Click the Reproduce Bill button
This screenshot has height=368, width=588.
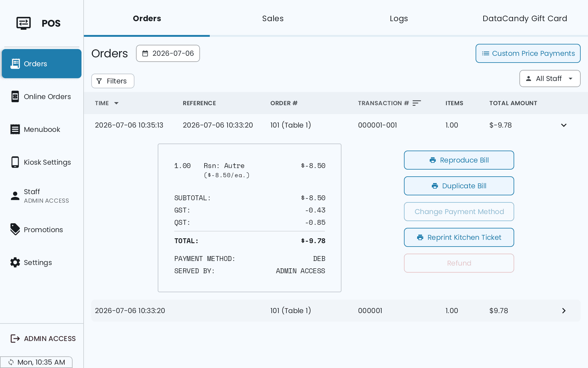pyautogui.click(x=459, y=160)
